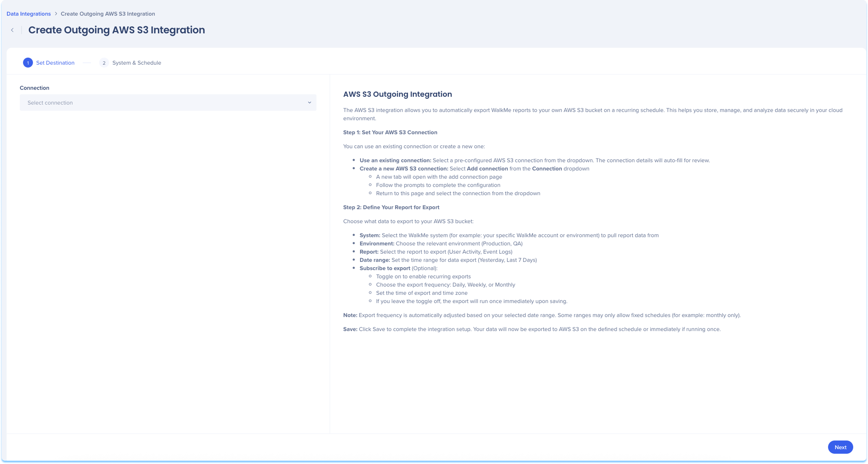The height and width of the screenshot is (464, 868).
Task: Click 'Follow the prompts to complete the configuration'
Action: tap(438, 185)
